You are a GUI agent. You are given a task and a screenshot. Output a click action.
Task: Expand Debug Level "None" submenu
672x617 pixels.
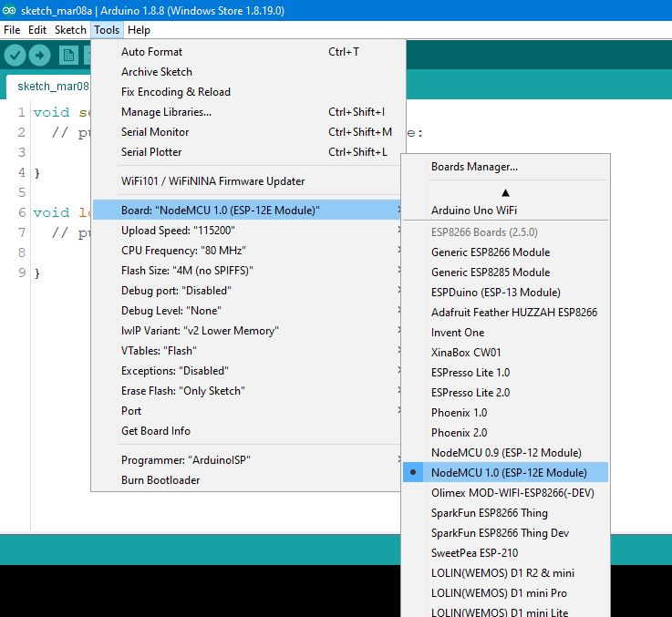247,311
